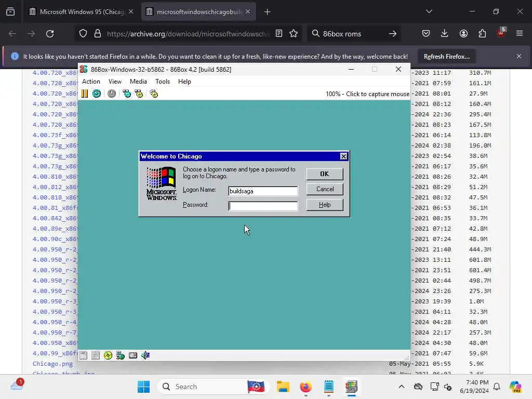This screenshot has width=532, height=399.
Task: Open Firefox downloads panel
Action: [x=445, y=33]
